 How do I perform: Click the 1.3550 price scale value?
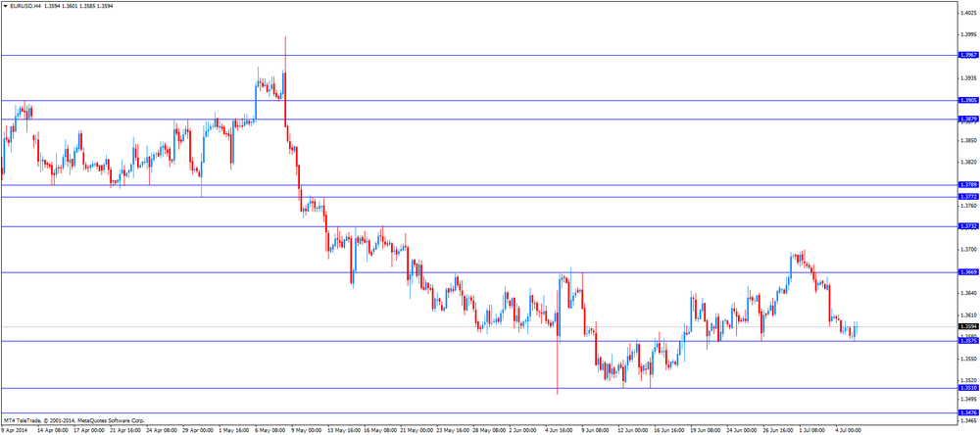(968, 359)
